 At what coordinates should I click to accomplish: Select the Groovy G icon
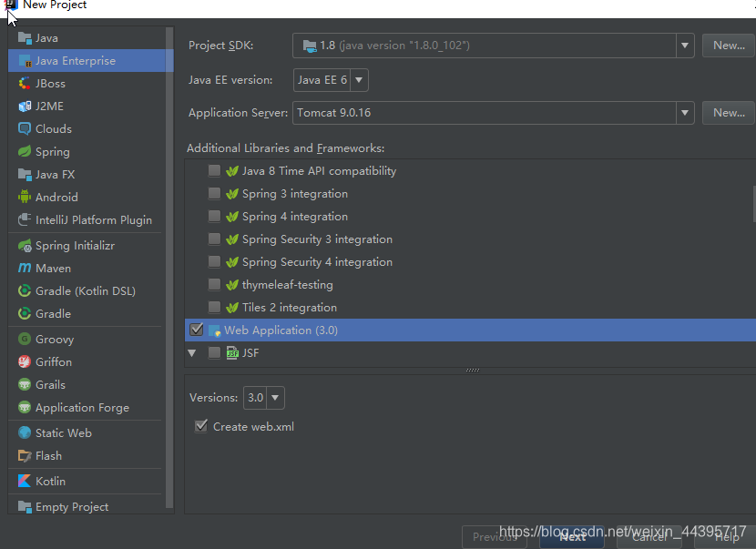pyautogui.click(x=24, y=339)
